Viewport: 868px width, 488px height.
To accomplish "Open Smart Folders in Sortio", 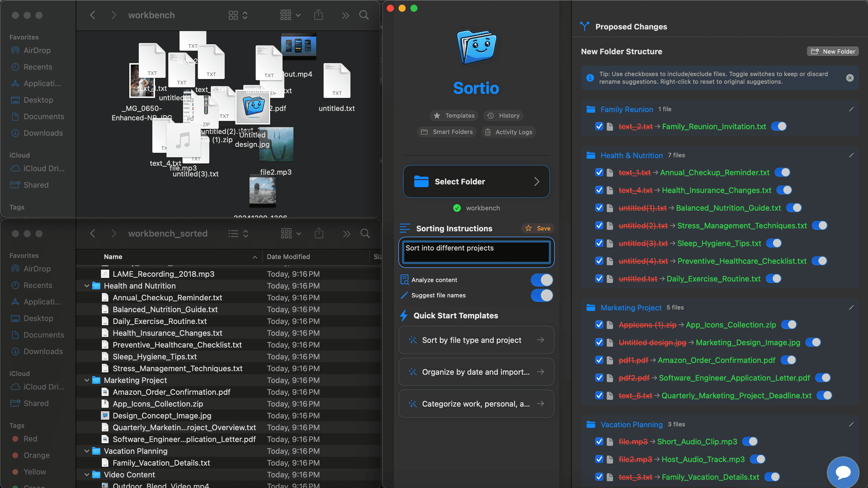I will pos(447,132).
